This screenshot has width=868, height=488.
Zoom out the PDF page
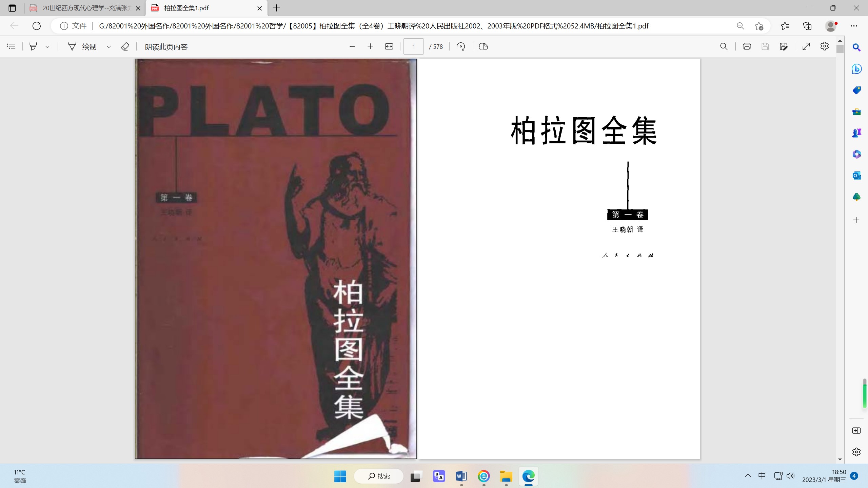click(352, 46)
